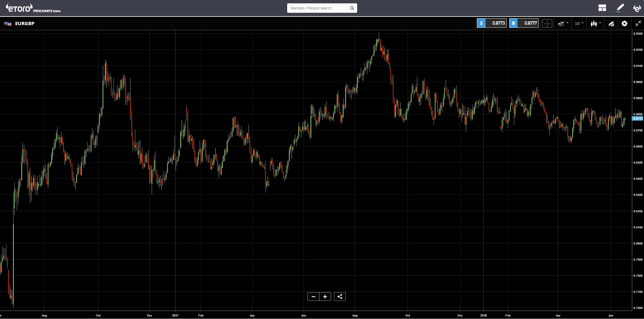Click the eToro bull icon at top right

coord(637,8)
